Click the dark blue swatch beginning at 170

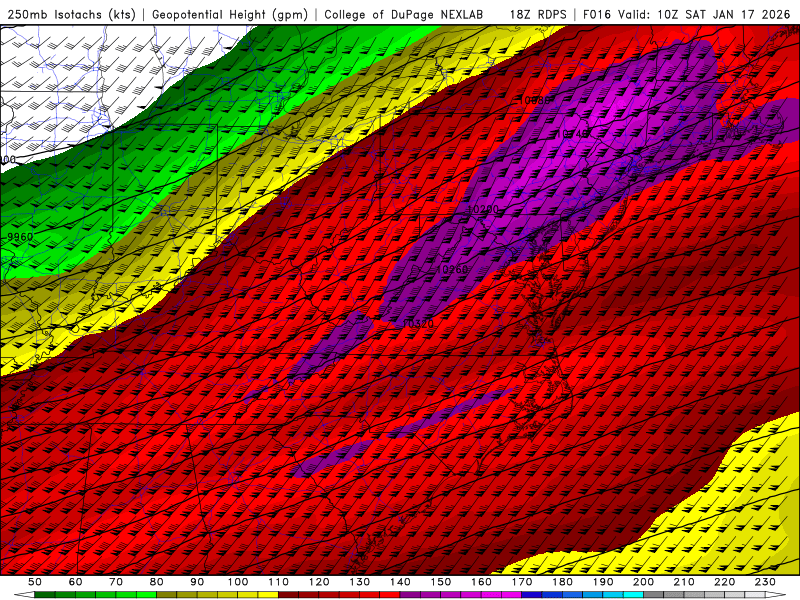(x=532, y=595)
